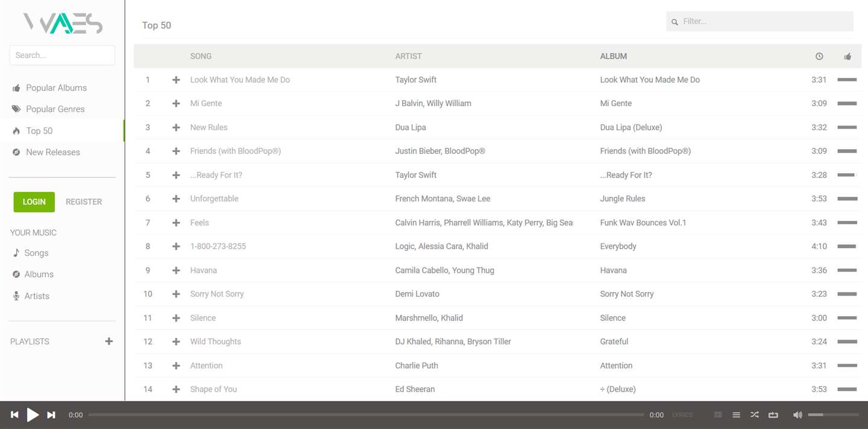Go to Artists under Your Music
The image size is (868, 429).
37,296
